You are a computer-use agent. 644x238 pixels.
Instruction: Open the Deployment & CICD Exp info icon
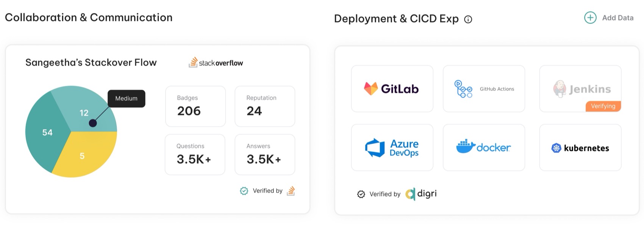(x=468, y=19)
